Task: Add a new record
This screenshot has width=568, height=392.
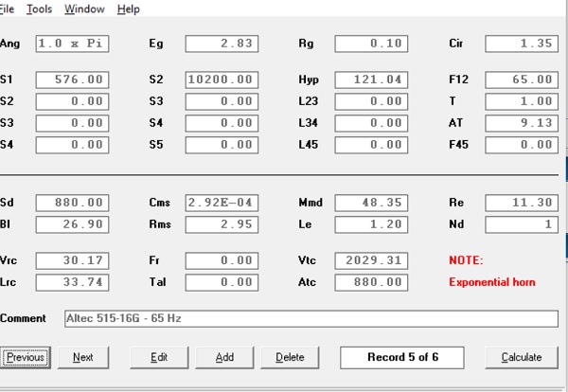Action: [224, 358]
